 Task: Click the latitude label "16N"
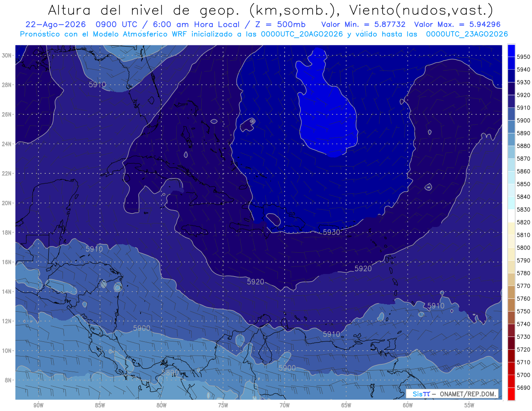pos(7,262)
